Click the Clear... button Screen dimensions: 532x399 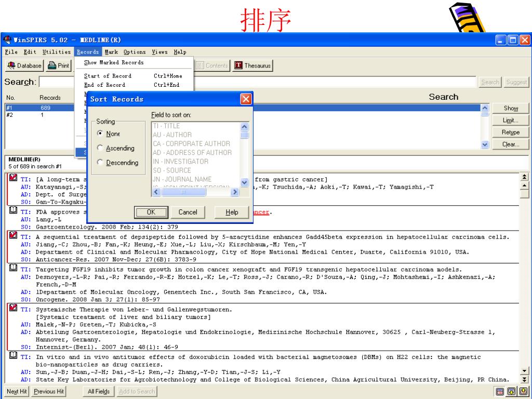[511, 144]
